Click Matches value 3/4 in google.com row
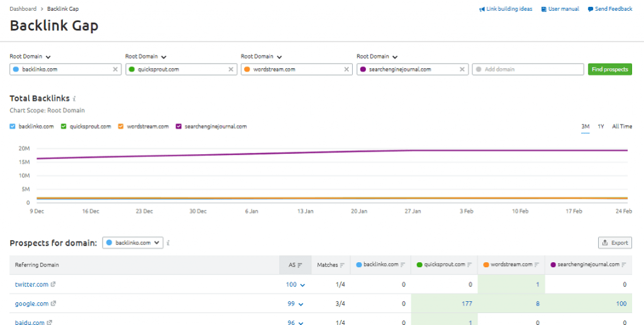 [x=339, y=304]
